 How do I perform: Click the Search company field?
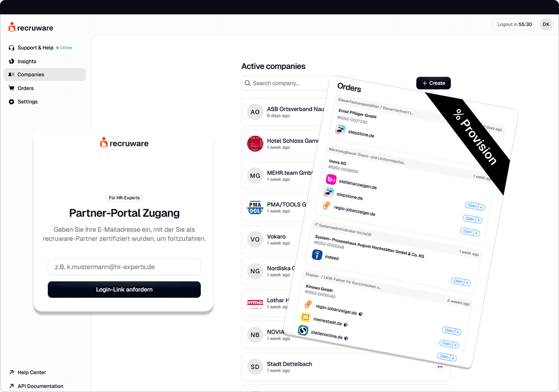285,83
